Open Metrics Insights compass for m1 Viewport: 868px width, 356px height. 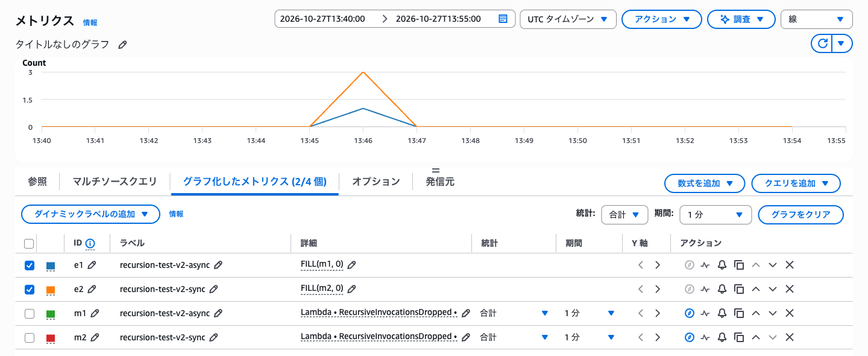point(690,313)
